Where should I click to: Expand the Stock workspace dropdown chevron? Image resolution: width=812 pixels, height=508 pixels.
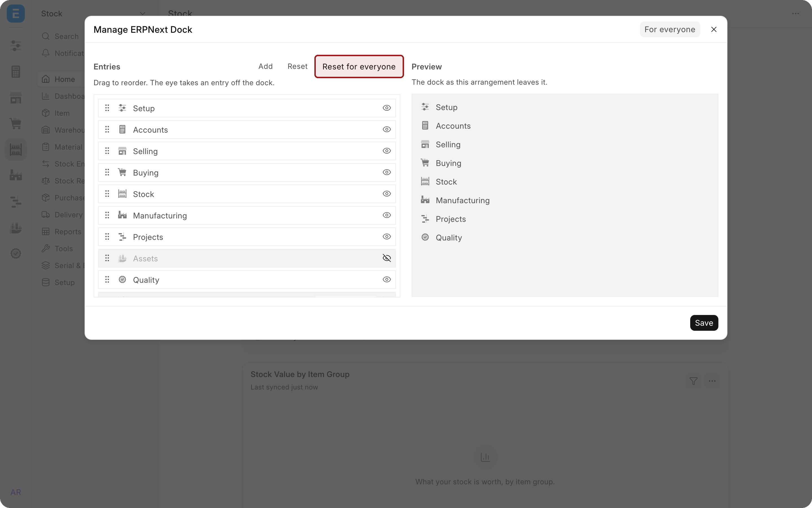(x=143, y=14)
